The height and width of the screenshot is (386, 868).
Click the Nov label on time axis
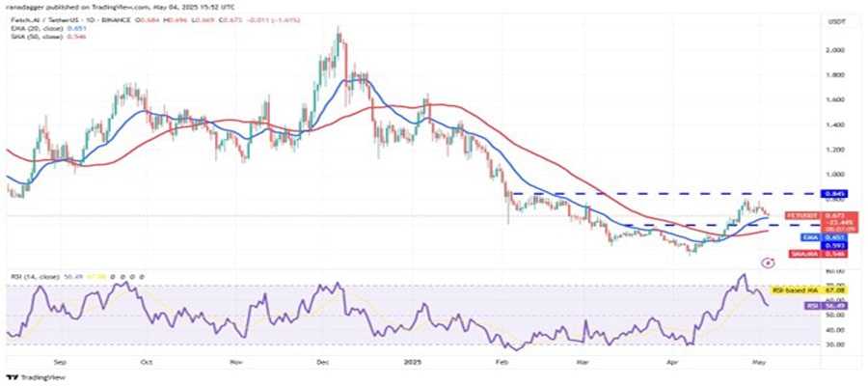click(236, 363)
